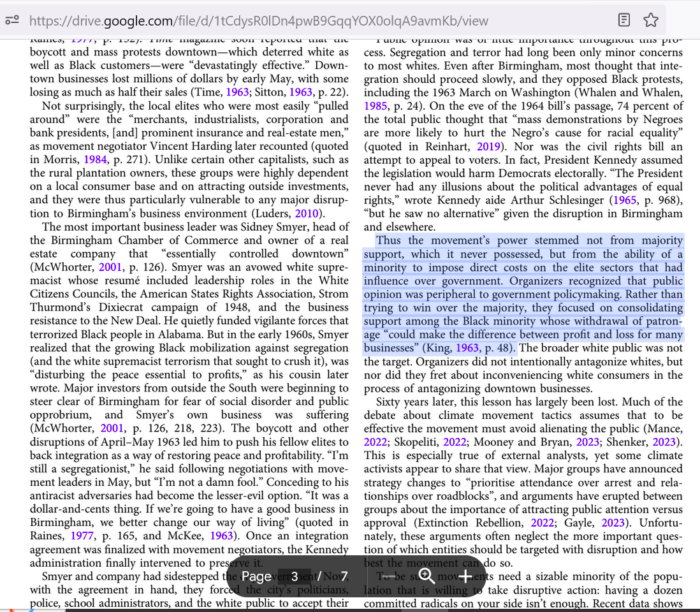
Task: Click the 'Page' label in viewer toolbar
Action: 256,577
